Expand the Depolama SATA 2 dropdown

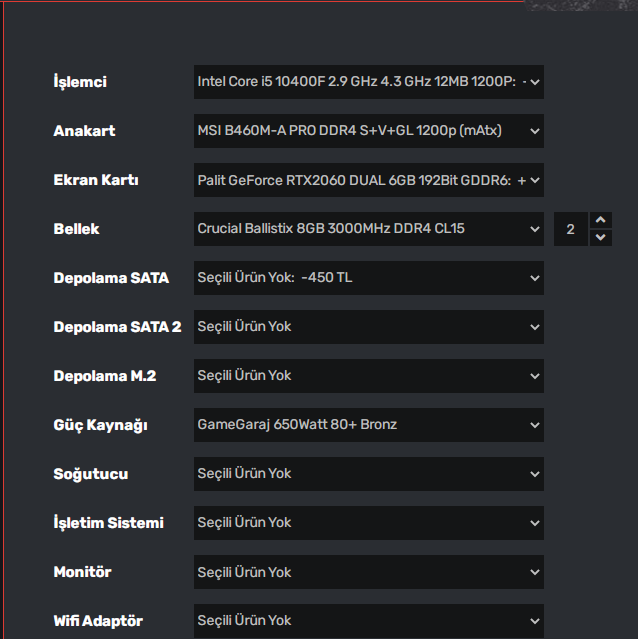pos(368,327)
